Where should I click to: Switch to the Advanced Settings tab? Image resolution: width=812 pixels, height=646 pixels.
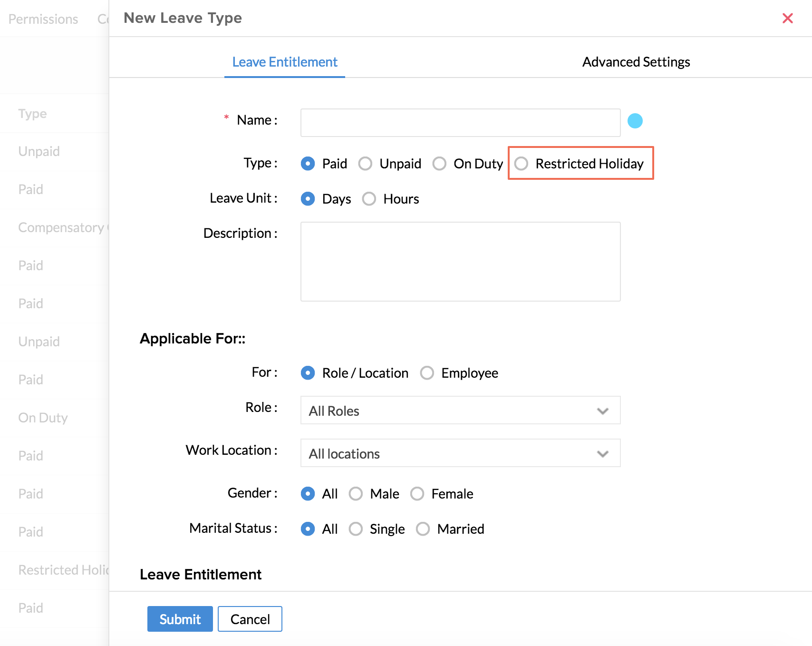(636, 62)
